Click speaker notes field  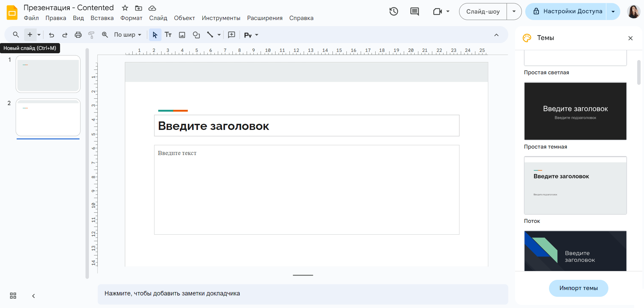coord(303,294)
